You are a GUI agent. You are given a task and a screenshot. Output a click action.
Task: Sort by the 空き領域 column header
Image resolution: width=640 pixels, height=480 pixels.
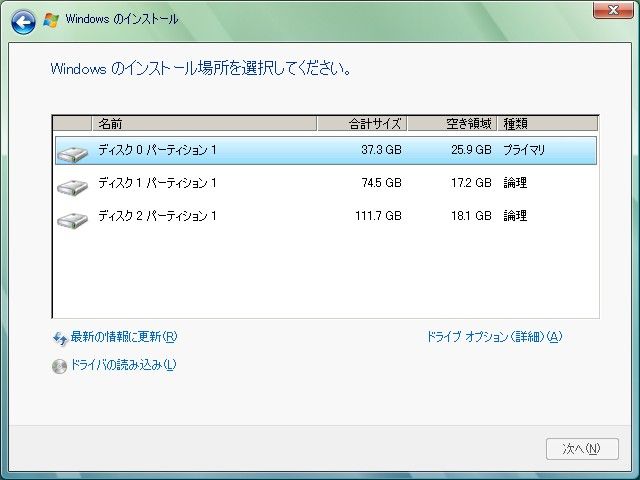point(452,123)
